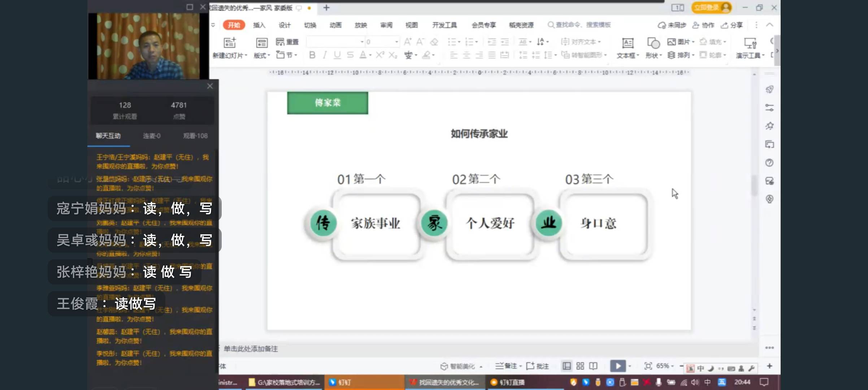Switch to the 插入 ribbon tab
Image resolution: width=868 pixels, height=390 pixels.
259,25
